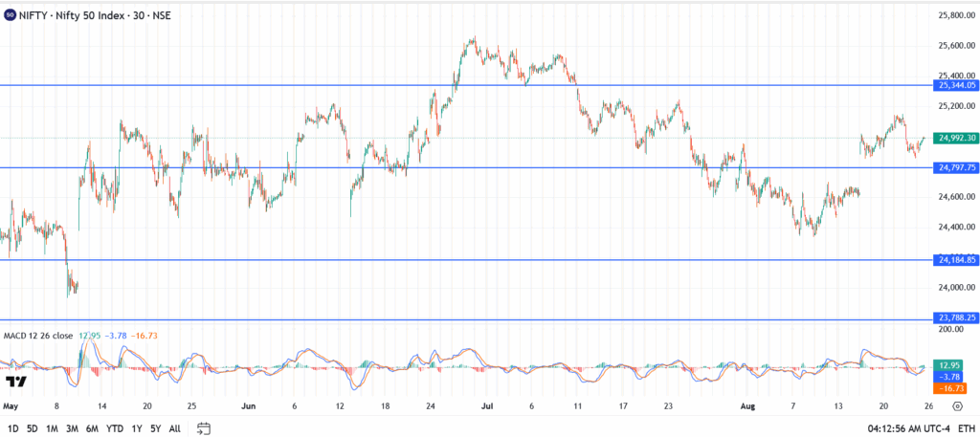Viewport: 980px width, 437px height.
Task: Click the 24,992.30 current price label
Action: coord(954,139)
